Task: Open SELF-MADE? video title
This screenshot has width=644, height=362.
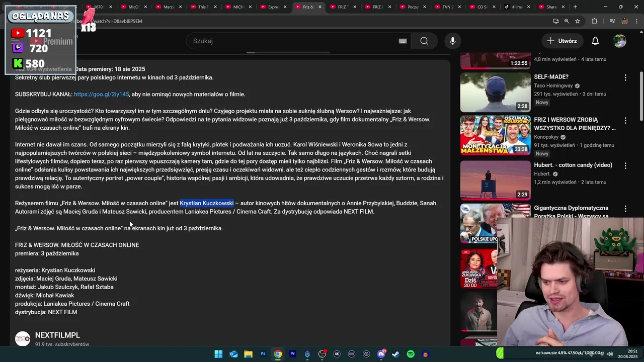Action: point(551,77)
